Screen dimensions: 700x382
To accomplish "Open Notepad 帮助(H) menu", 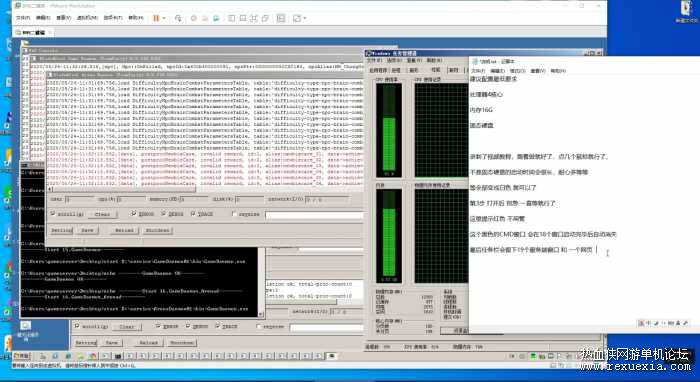I will (x=558, y=71).
